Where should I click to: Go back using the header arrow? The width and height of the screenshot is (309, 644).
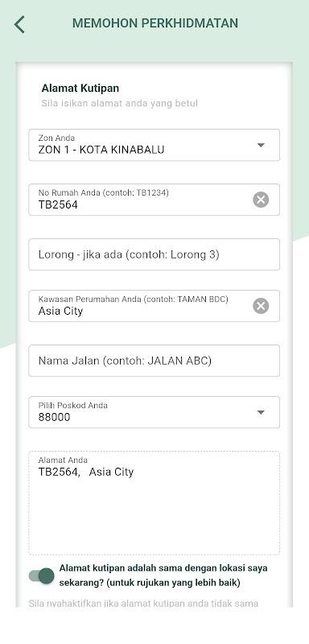[19, 24]
